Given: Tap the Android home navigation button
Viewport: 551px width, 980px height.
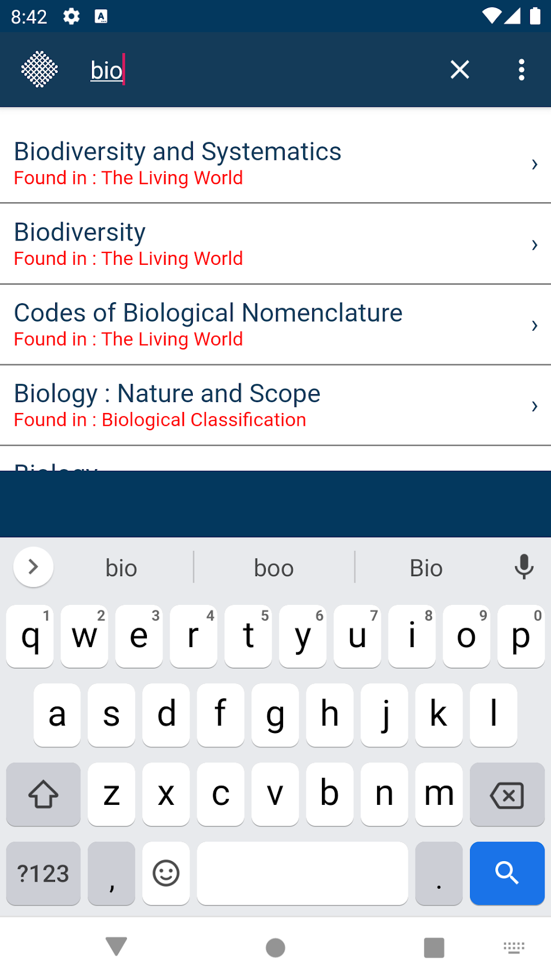Looking at the screenshot, I should point(275,946).
